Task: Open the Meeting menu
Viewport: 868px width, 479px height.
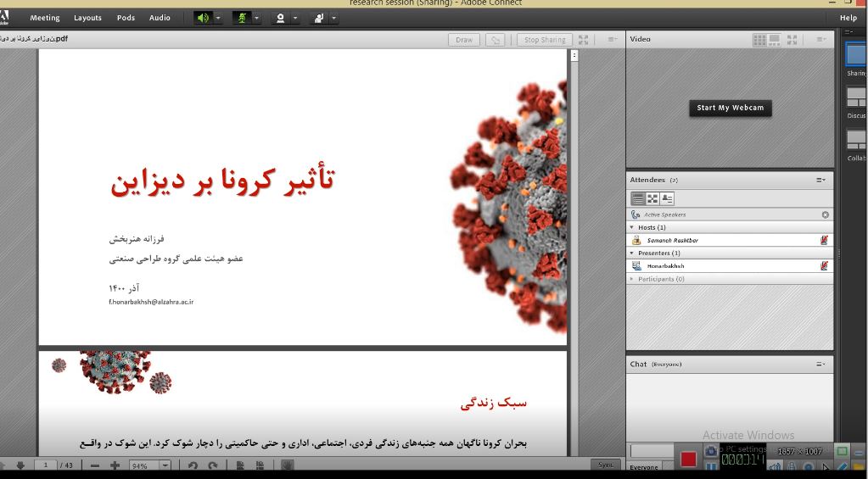Action: [x=45, y=18]
